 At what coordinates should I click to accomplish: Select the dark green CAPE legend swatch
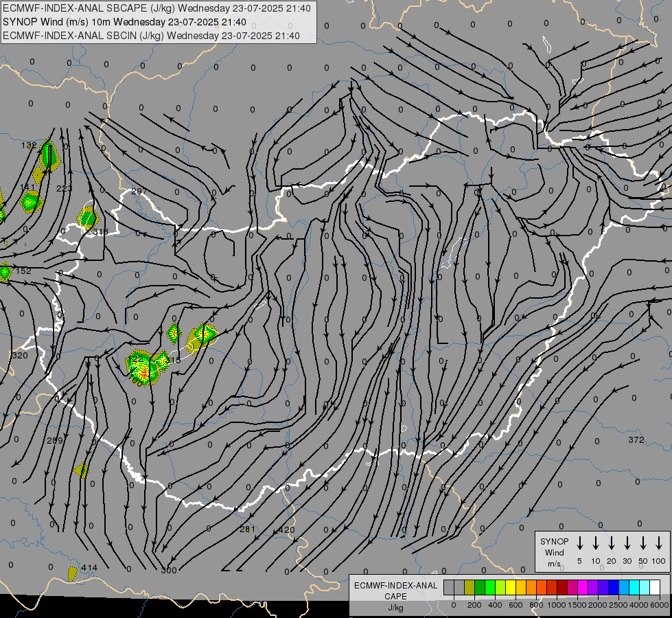tap(480, 587)
